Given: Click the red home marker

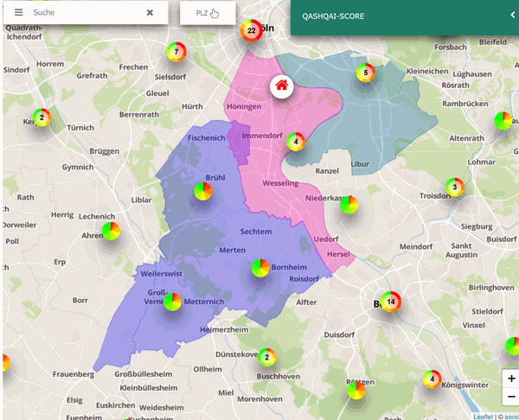Looking at the screenshot, I should coord(282,86).
